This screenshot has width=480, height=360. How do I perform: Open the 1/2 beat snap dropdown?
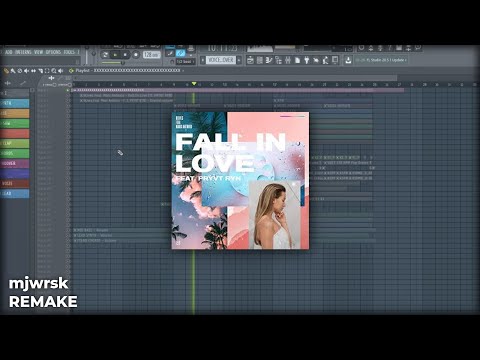pos(186,62)
